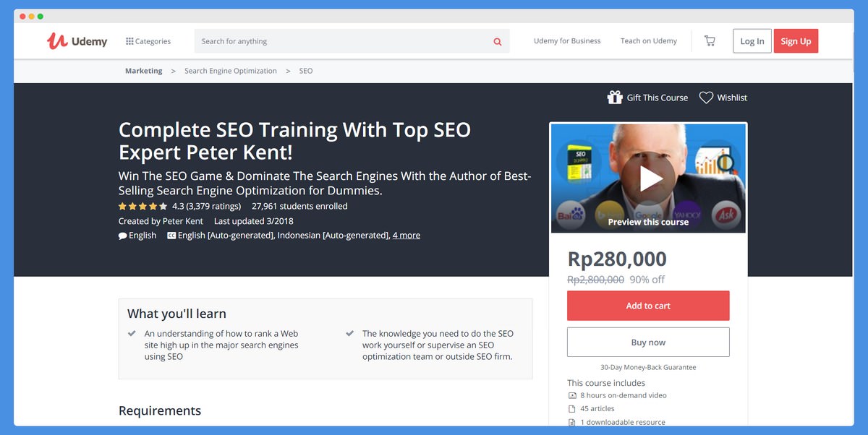This screenshot has width=868, height=435.
Task: Click the star rating icons
Action: pos(142,207)
